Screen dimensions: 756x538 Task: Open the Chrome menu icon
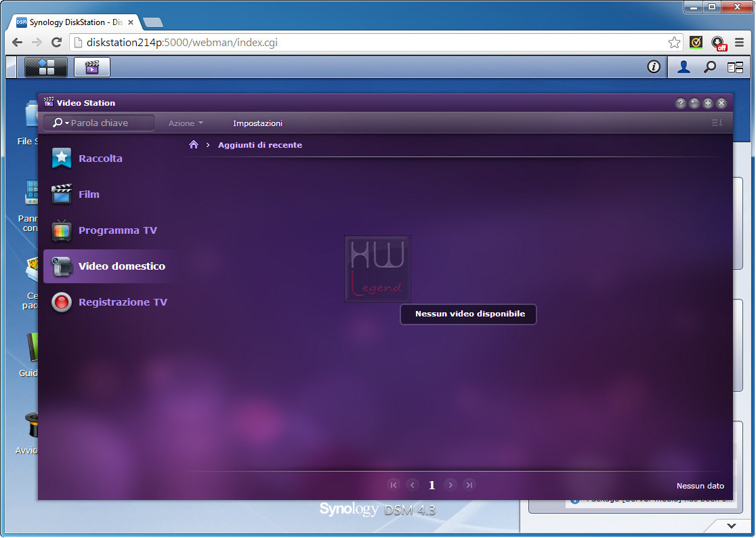coord(739,43)
